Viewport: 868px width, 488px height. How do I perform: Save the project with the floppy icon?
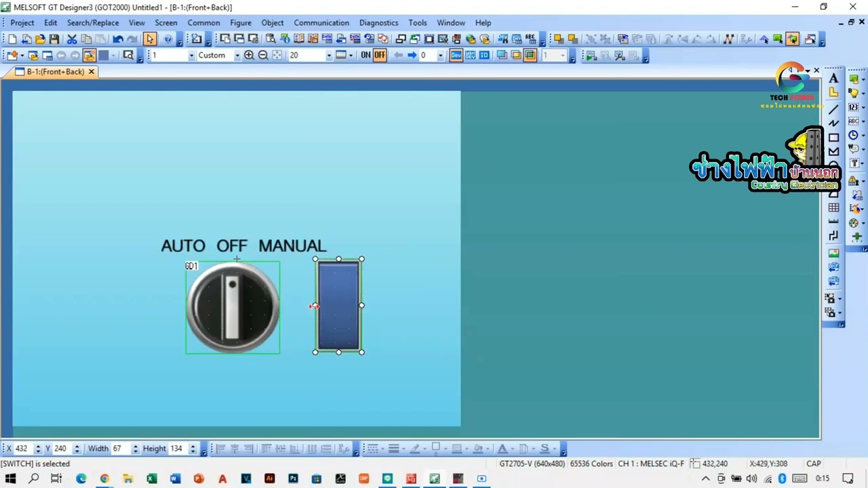(54, 39)
